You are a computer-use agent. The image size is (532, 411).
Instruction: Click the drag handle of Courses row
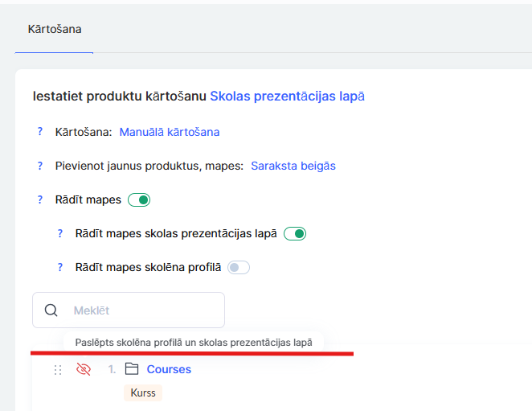(58, 370)
